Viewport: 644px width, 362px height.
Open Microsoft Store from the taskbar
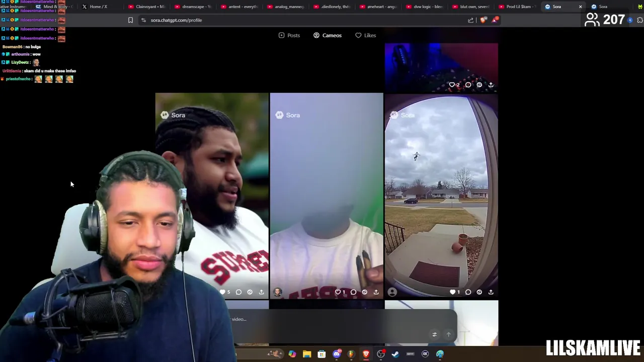pyautogui.click(x=321, y=354)
